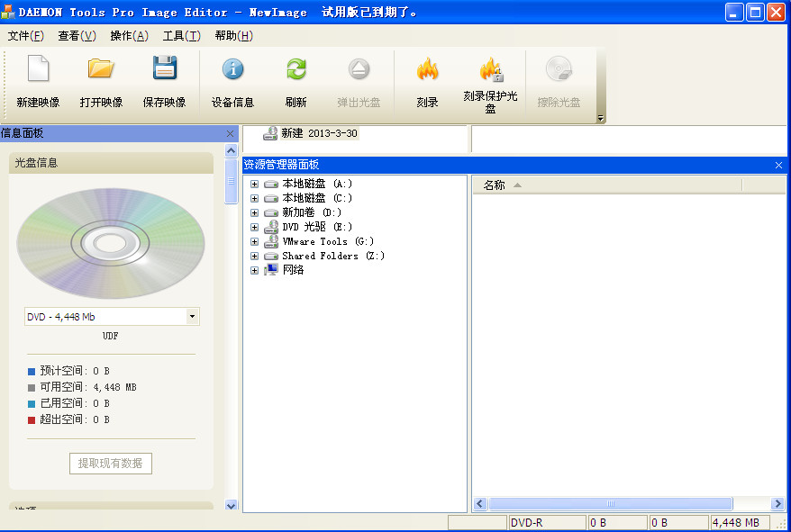Screen dimensions: 791x532
Task: Click the DVD-R status bar entry
Action: tap(548, 523)
